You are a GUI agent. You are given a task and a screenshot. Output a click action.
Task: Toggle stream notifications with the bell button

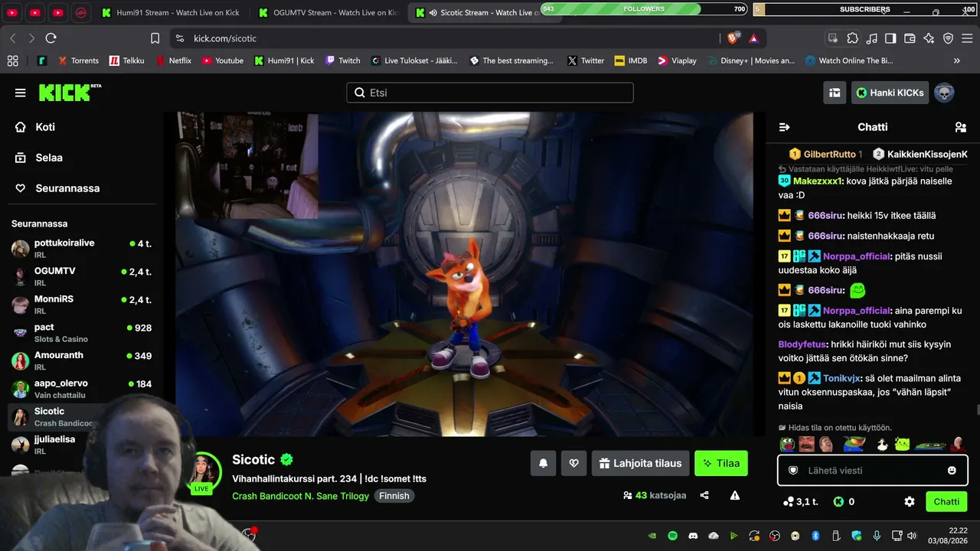(x=543, y=463)
